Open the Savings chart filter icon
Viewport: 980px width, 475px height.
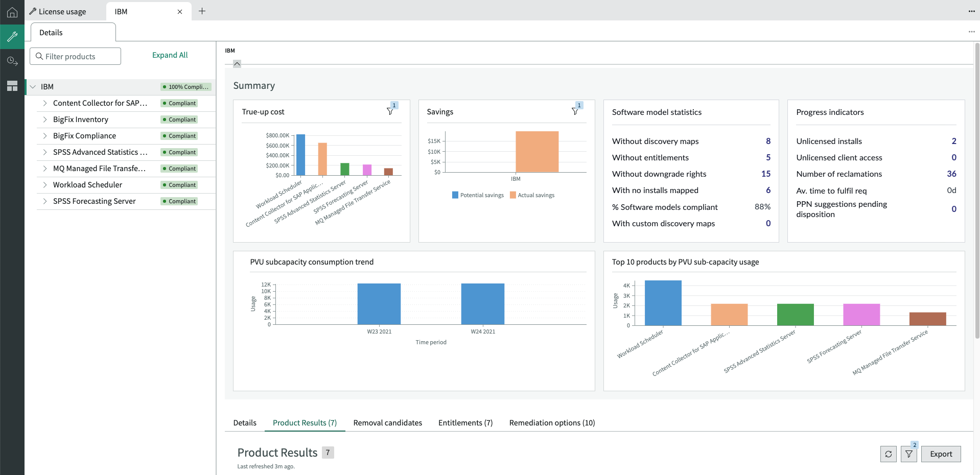point(575,111)
